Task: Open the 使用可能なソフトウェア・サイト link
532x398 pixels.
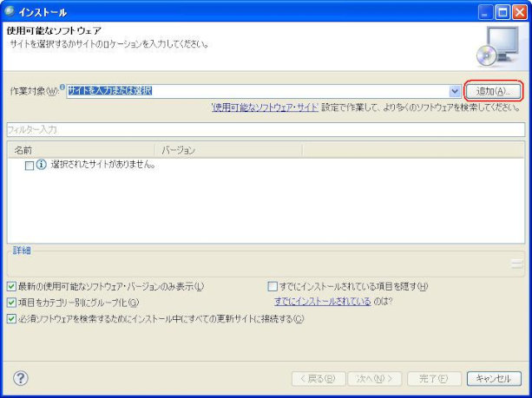Action: tap(265, 108)
